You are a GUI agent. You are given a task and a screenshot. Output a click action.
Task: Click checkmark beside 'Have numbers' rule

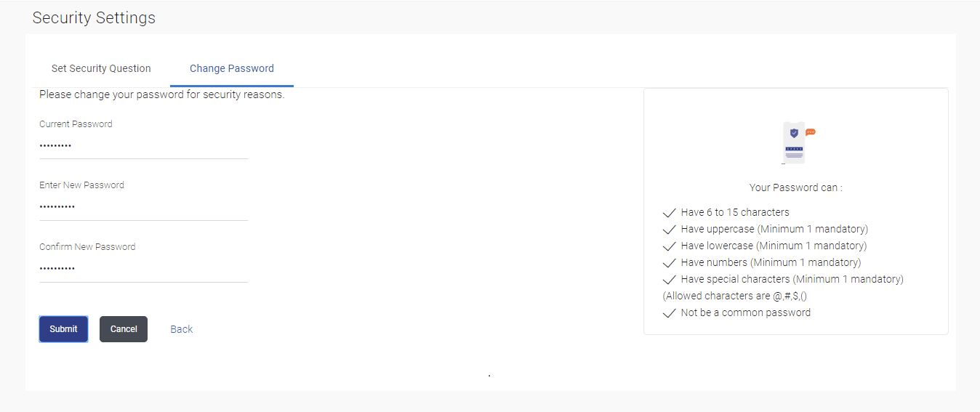670,263
